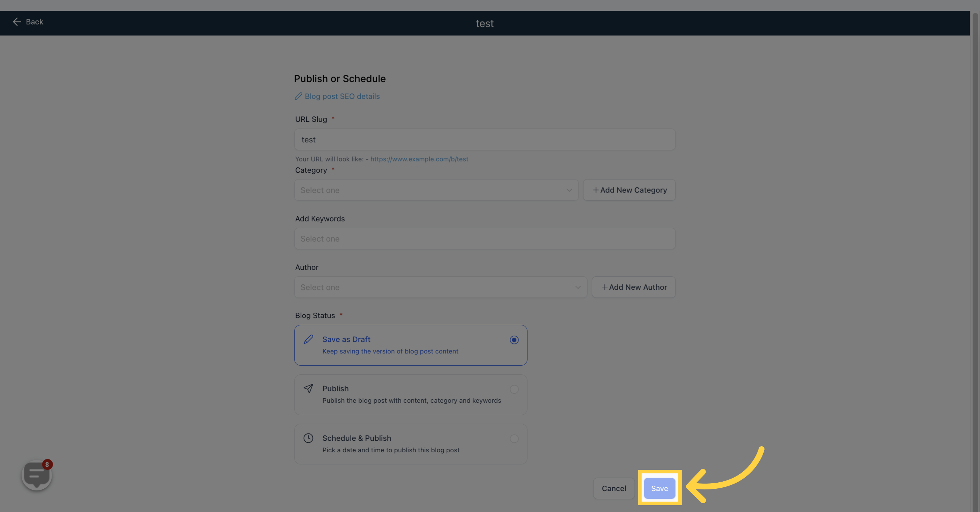Open the Category dropdown

pyautogui.click(x=436, y=190)
